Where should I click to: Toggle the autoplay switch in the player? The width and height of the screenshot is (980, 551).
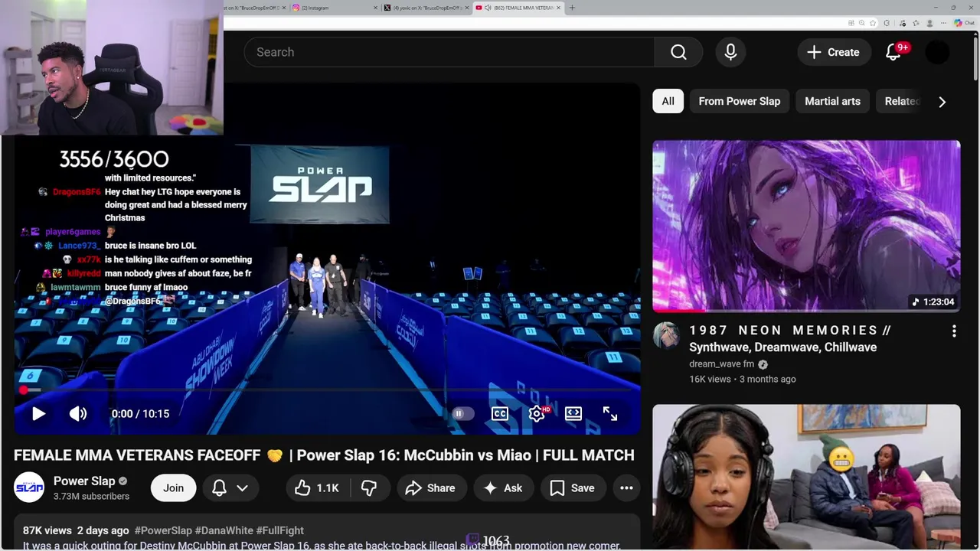pos(462,414)
